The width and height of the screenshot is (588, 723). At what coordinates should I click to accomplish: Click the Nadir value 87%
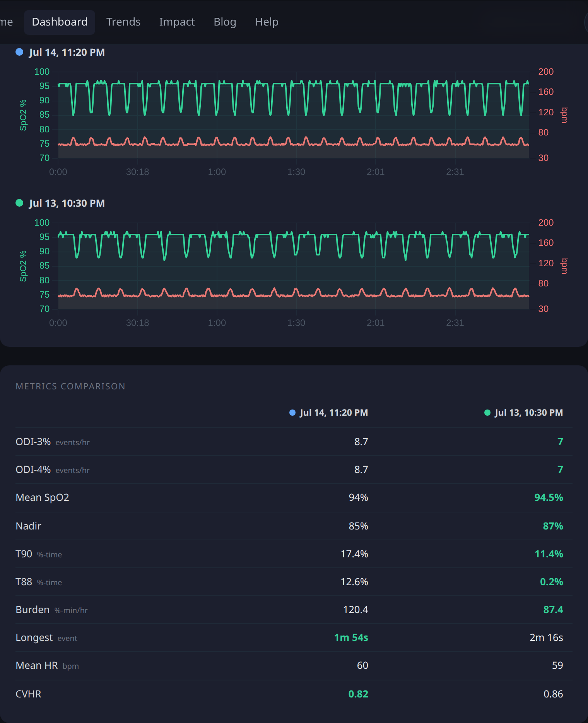(x=553, y=526)
